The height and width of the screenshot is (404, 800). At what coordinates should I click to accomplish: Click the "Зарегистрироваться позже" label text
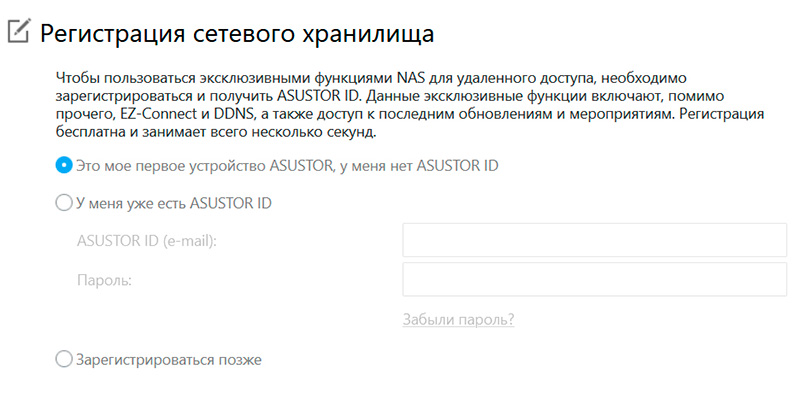tap(168, 358)
